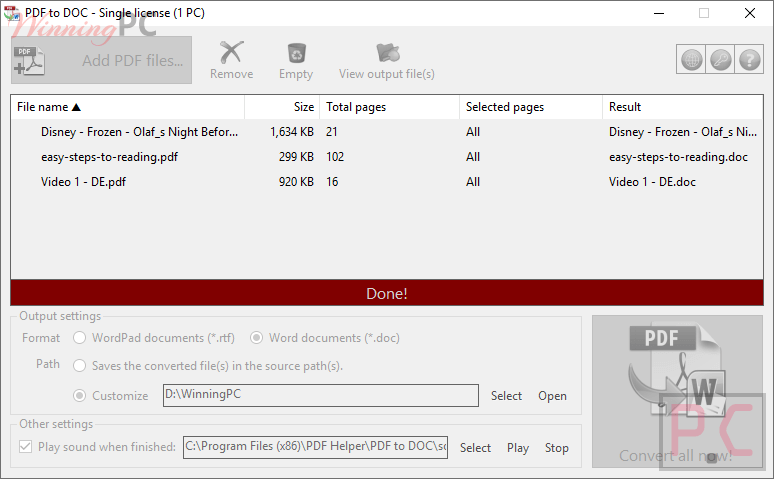Select easy-steps-to-reading.pdf row
774x479 pixels.
pyautogui.click(x=387, y=157)
